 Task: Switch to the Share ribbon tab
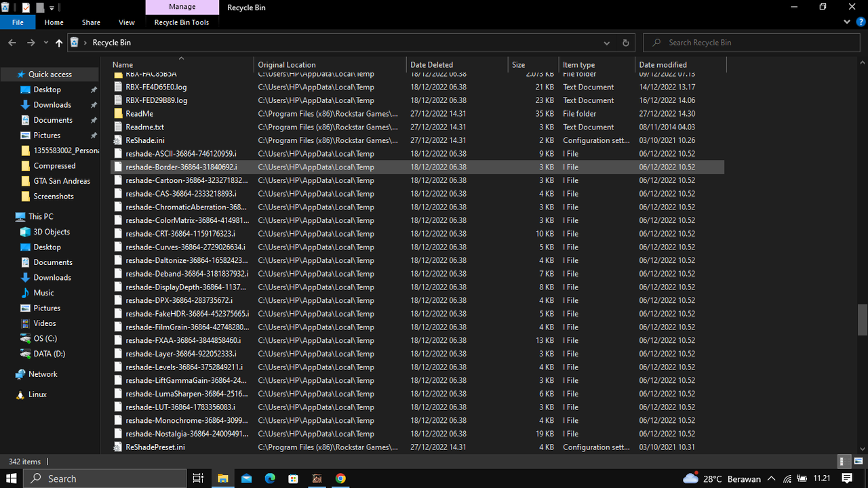click(91, 22)
